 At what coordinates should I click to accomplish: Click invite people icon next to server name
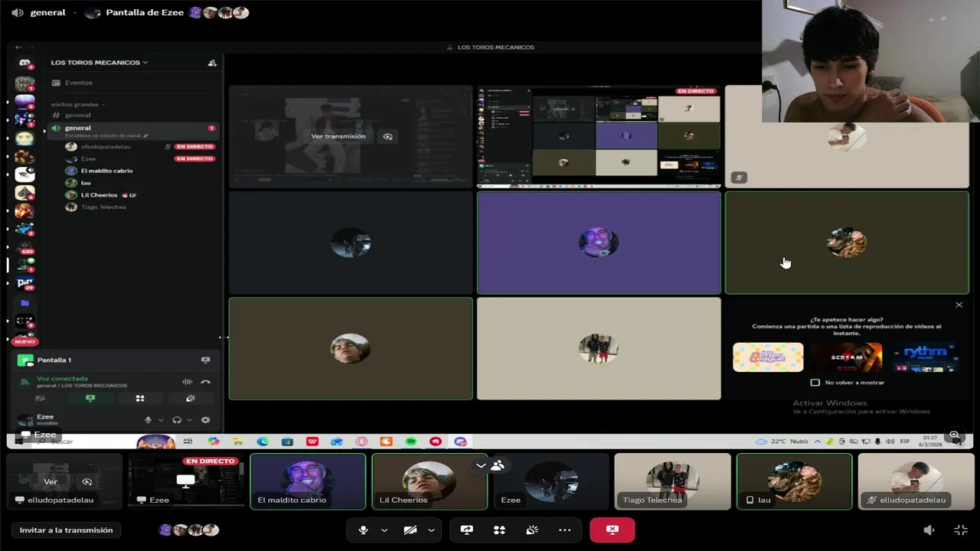click(x=212, y=63)
